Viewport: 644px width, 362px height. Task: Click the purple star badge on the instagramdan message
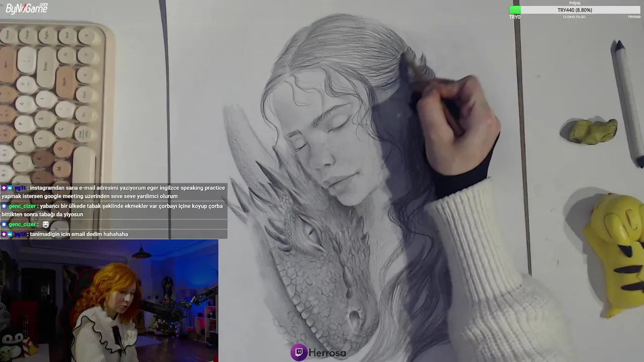click(4, 188)
